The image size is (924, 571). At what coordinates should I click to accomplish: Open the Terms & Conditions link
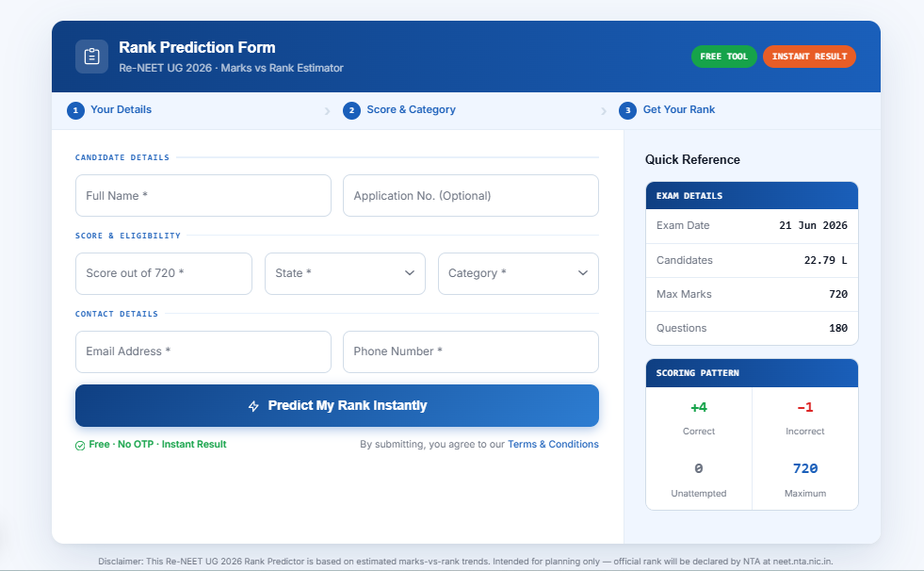click(x=553, y=445)
